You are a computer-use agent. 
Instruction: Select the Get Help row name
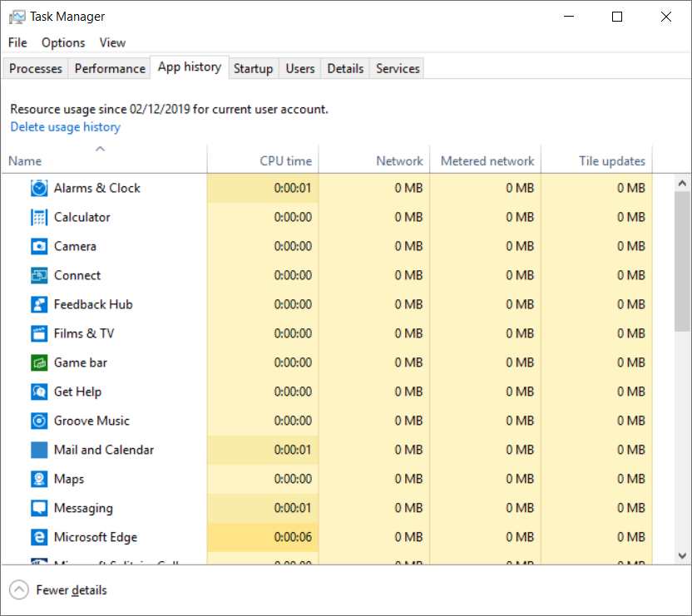[77, 392]
